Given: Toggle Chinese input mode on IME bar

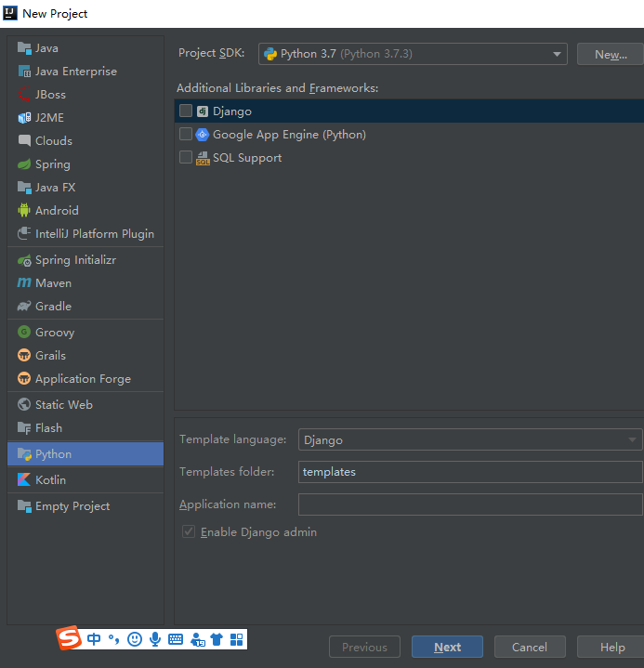Looking at the screenshot, I should click(94, 639).
